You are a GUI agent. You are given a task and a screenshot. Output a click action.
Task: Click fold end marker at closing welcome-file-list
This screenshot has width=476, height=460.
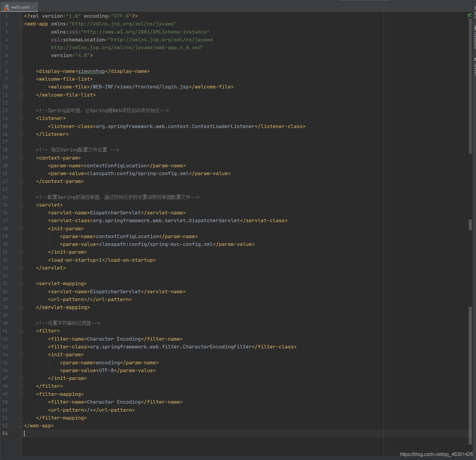click(x=21, y=95)
